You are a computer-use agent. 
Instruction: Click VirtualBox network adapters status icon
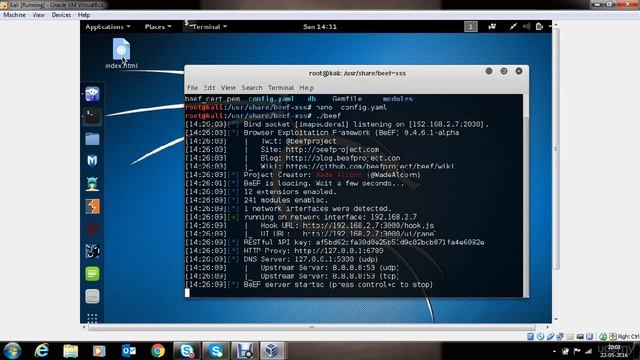point(560,336)
